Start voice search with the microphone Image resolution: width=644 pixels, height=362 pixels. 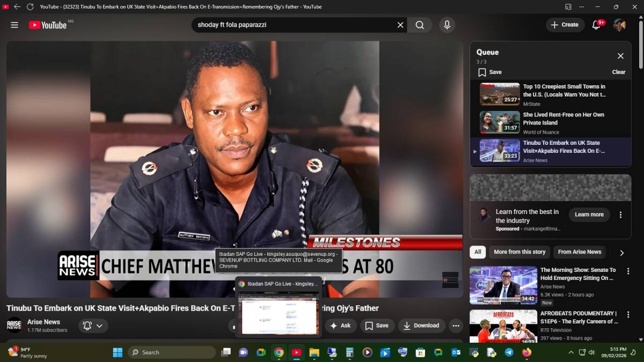(x=447, y=25)
